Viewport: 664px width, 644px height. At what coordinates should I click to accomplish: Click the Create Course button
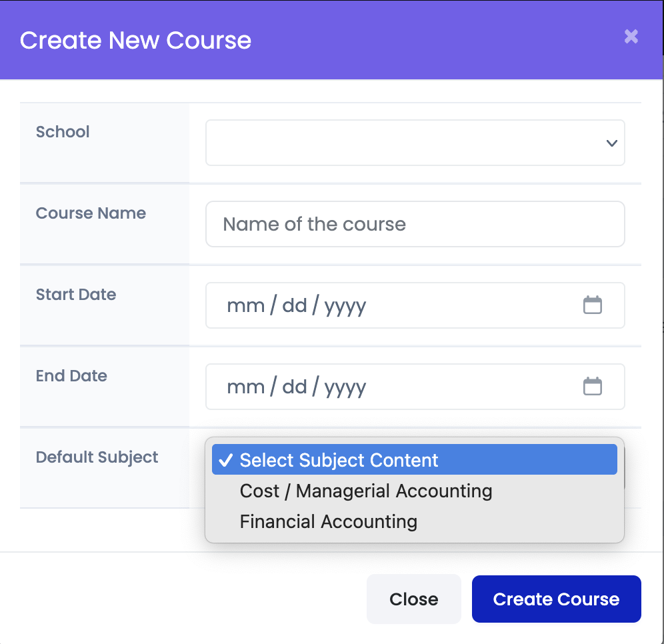556,599
